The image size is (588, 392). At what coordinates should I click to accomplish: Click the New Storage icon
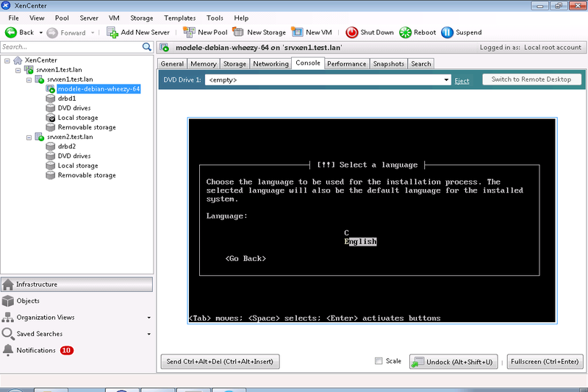coord(238,32)
